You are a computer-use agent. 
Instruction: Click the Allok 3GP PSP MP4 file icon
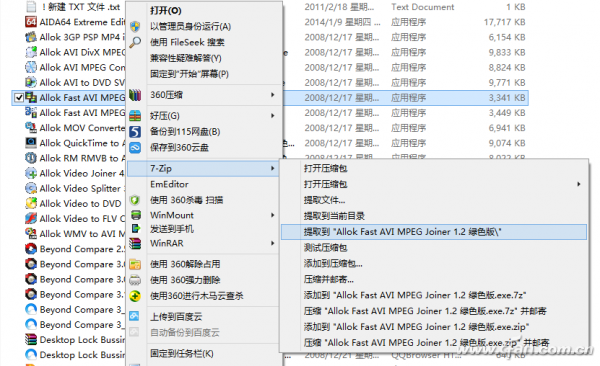(x=31, y=37)
